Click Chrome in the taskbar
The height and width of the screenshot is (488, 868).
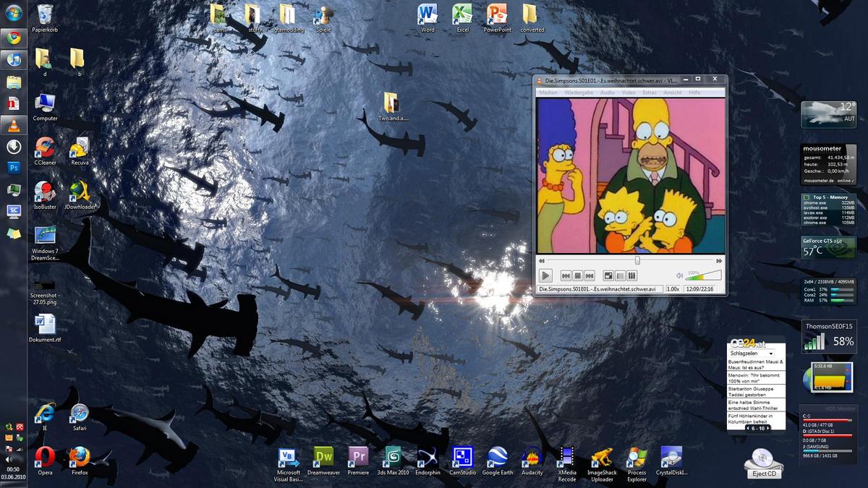[14, 38]
